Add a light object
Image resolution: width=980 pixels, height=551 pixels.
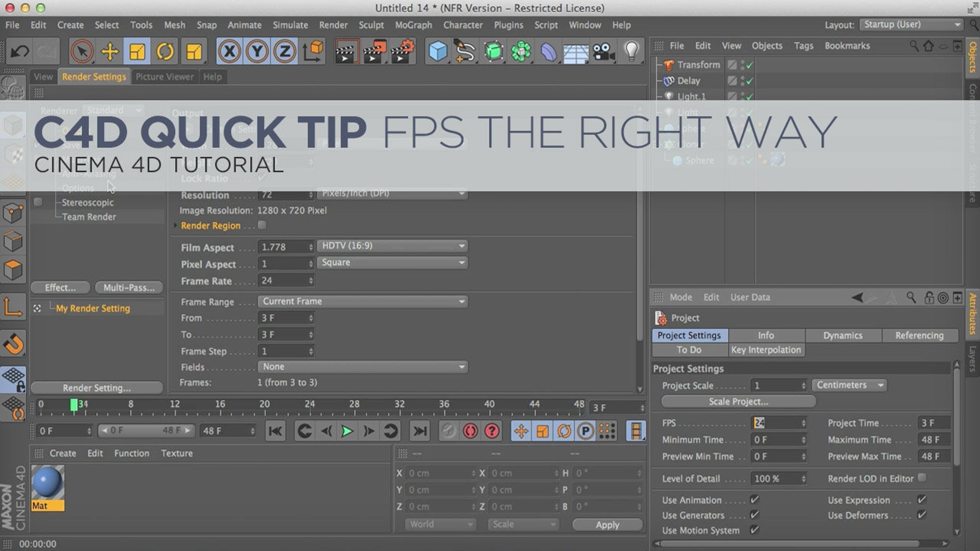click(631, 51)
